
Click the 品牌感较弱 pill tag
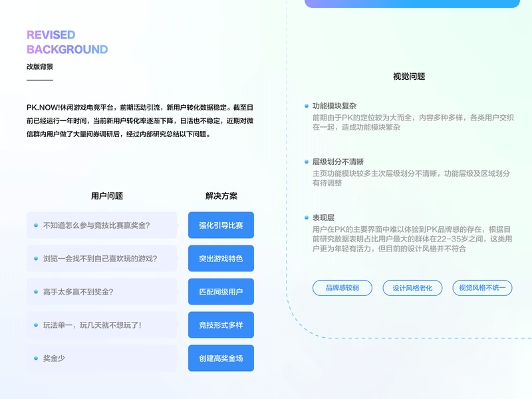pos(342,288)
